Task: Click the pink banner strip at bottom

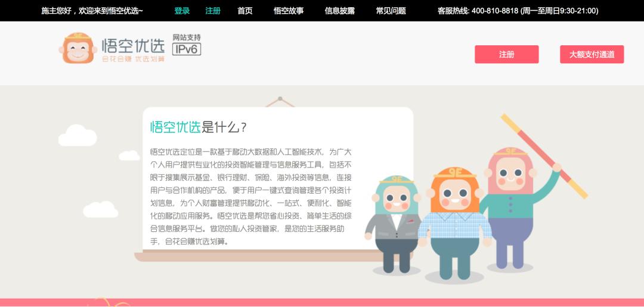Action: coord(322,303)
